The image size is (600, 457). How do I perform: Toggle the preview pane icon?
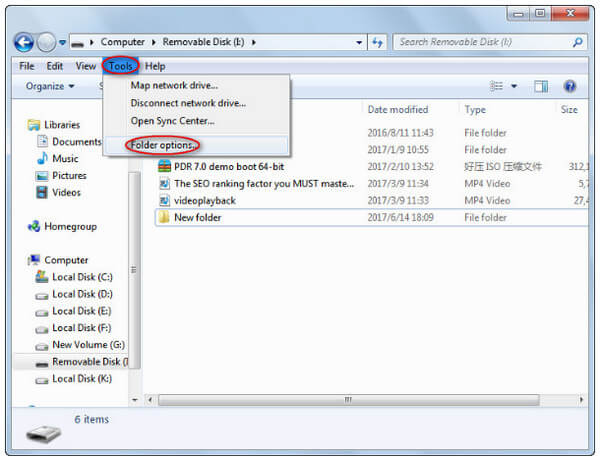point(541,87)
